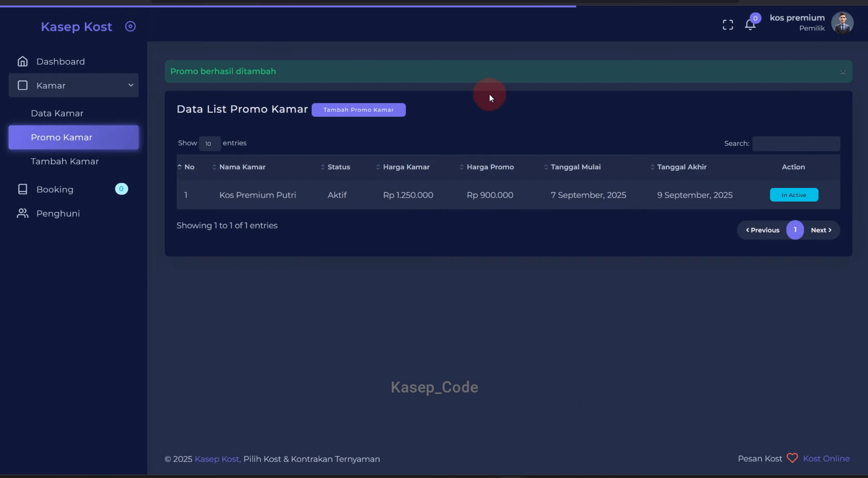The height and width of the screenshot is (478, 868).
Task: Click the Rp 1.250.000 price cell
Action: [x=408, y=195]
